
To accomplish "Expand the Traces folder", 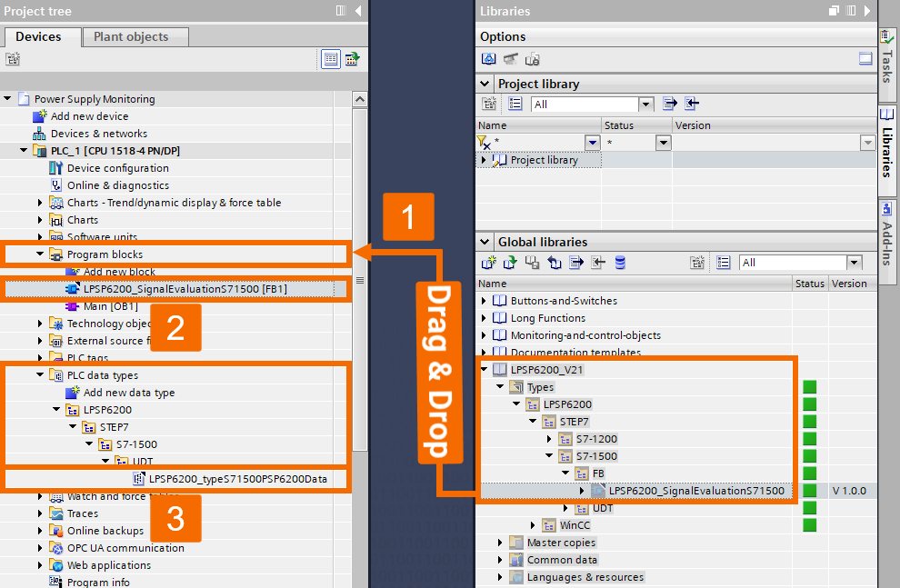I will coord(40,513).
